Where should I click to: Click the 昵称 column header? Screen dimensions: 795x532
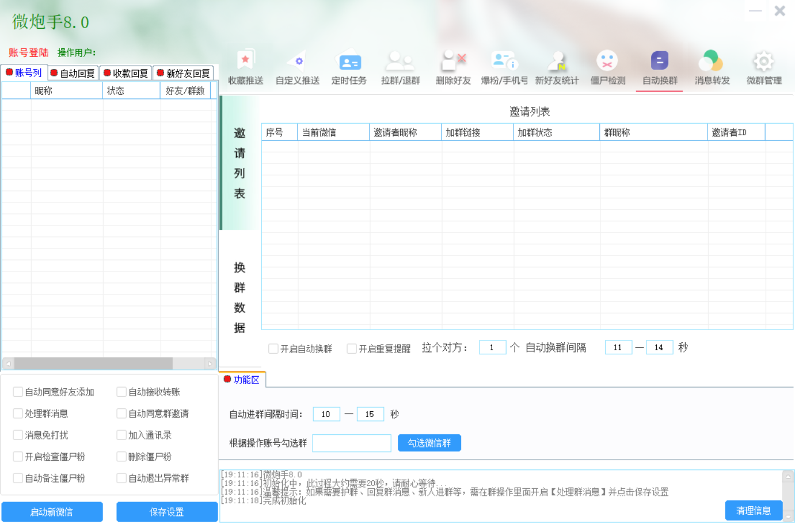pyautogui.click(x=67, y=91)
